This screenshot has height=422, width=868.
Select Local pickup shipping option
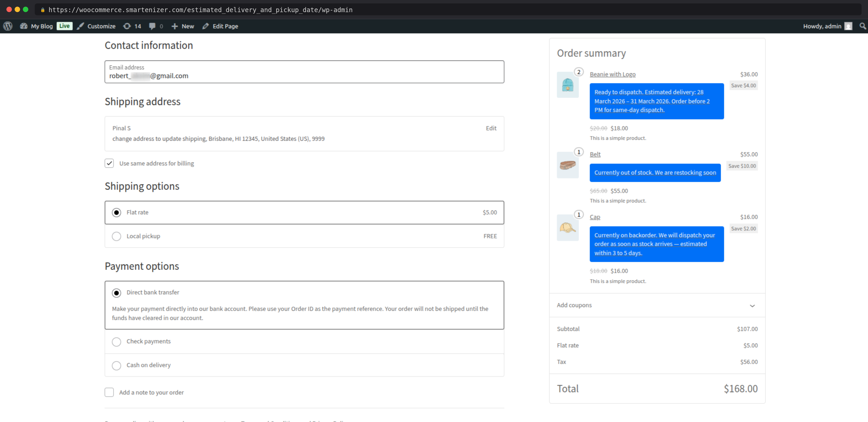(116, 236)
